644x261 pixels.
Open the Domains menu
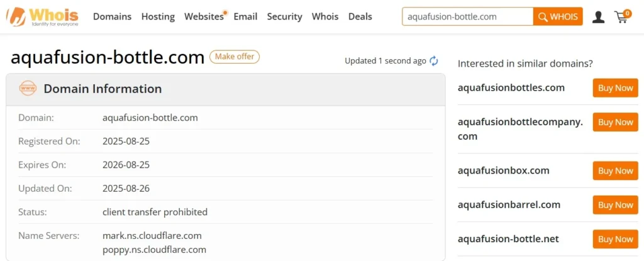coord(112,16)
